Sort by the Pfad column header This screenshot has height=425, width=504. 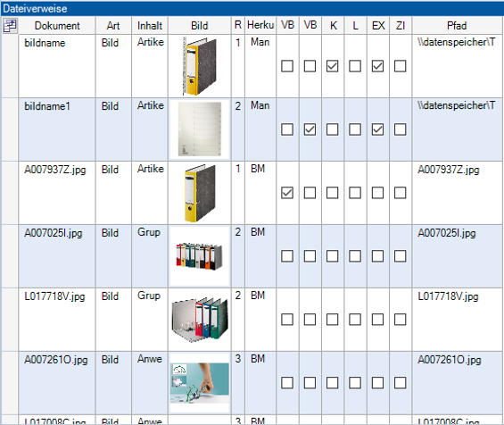(457, 25)
